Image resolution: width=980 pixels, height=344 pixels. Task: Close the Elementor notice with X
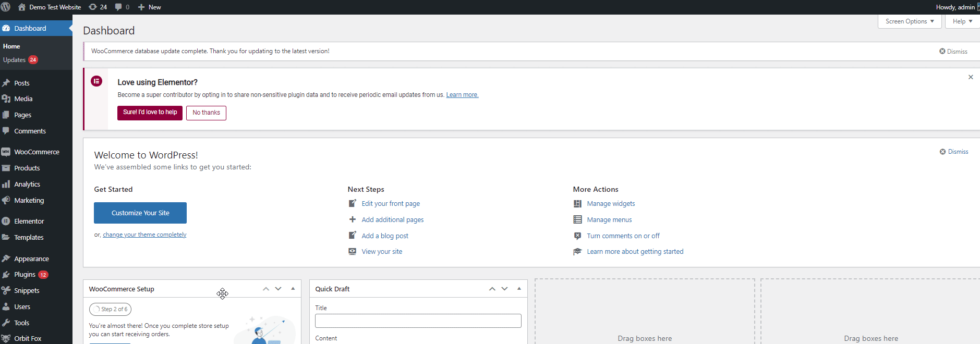971,77
